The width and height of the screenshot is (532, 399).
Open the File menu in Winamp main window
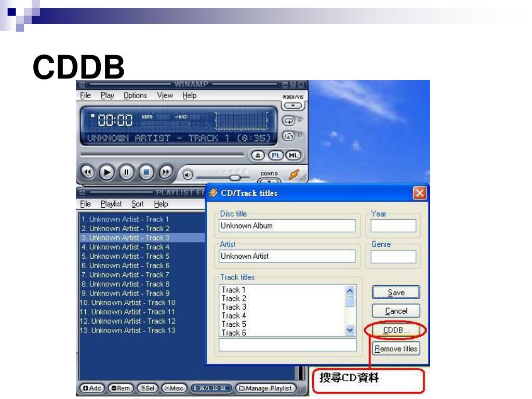85,96
